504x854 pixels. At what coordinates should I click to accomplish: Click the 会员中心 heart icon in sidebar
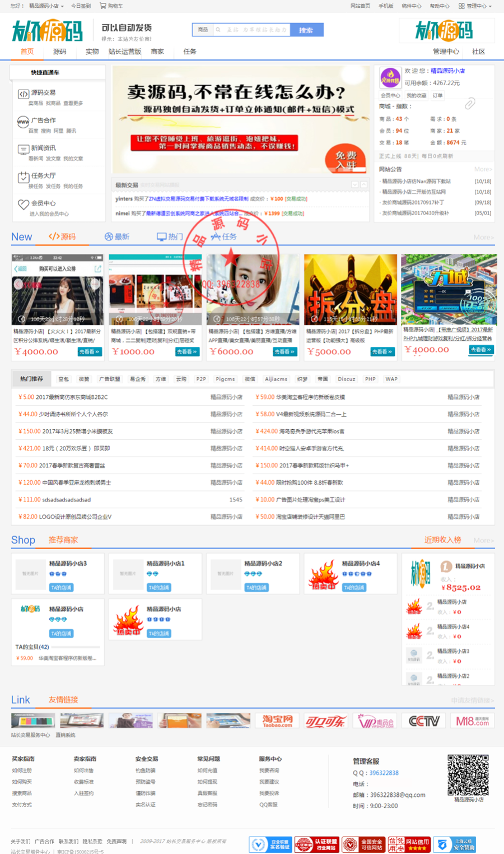coord(23,205)
